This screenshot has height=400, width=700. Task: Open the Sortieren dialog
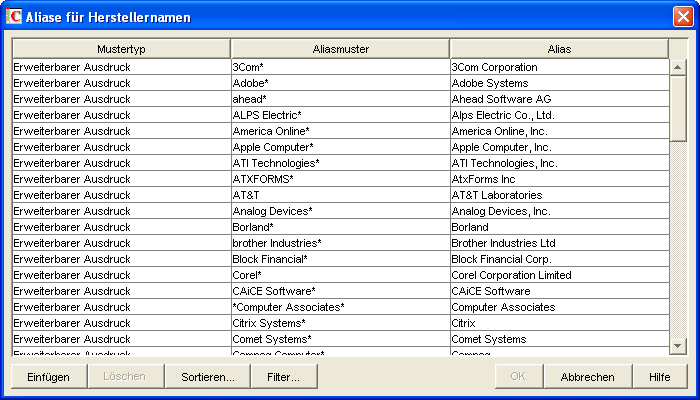[208, 377]
